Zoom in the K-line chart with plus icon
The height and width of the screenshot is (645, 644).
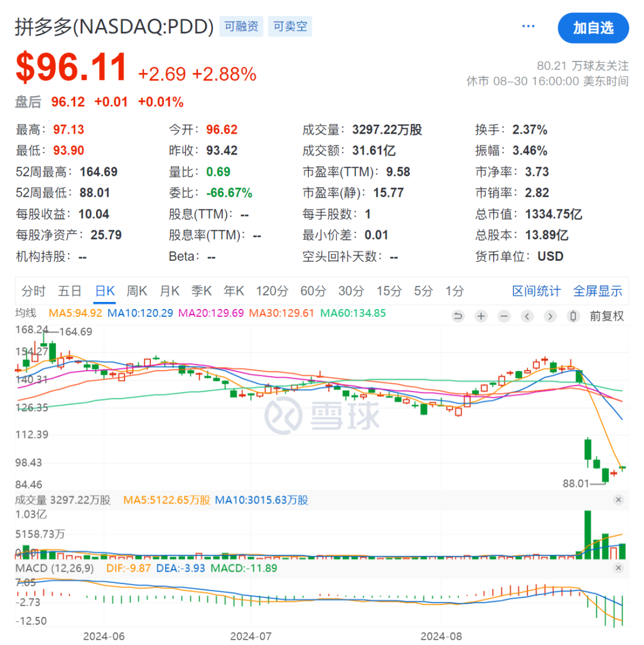coord(481,316)
